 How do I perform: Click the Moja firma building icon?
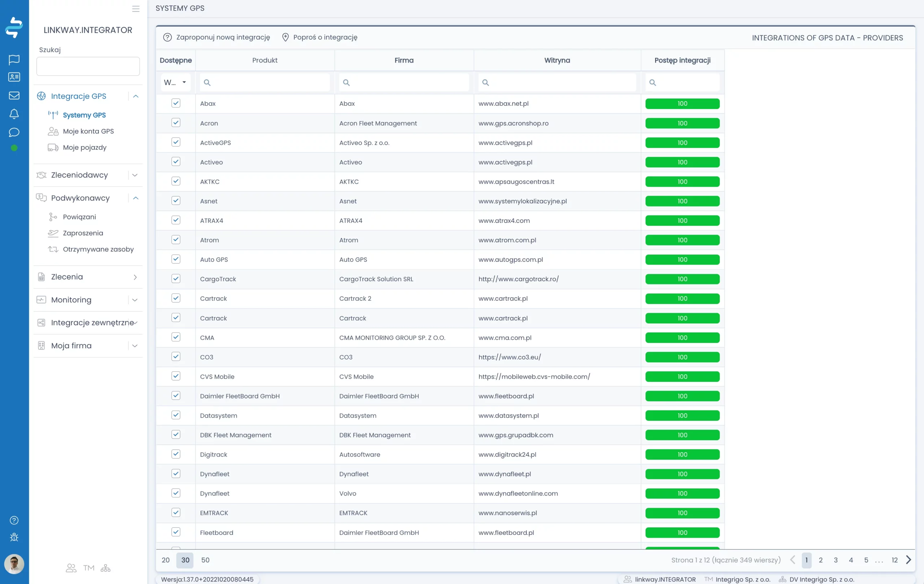(41, 346)
